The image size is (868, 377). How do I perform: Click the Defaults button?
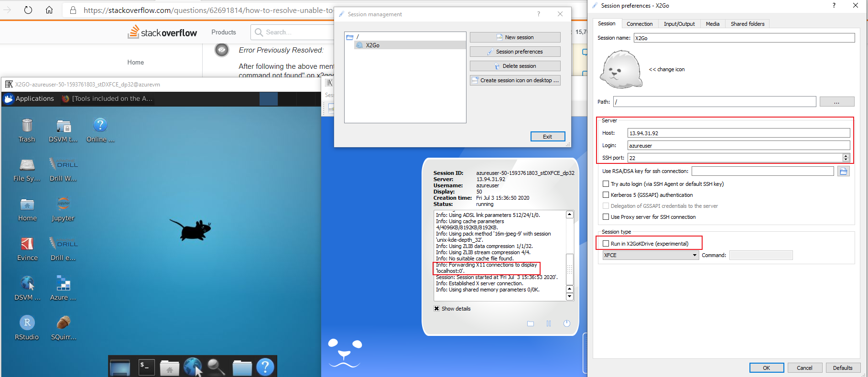tap(843, 368)
